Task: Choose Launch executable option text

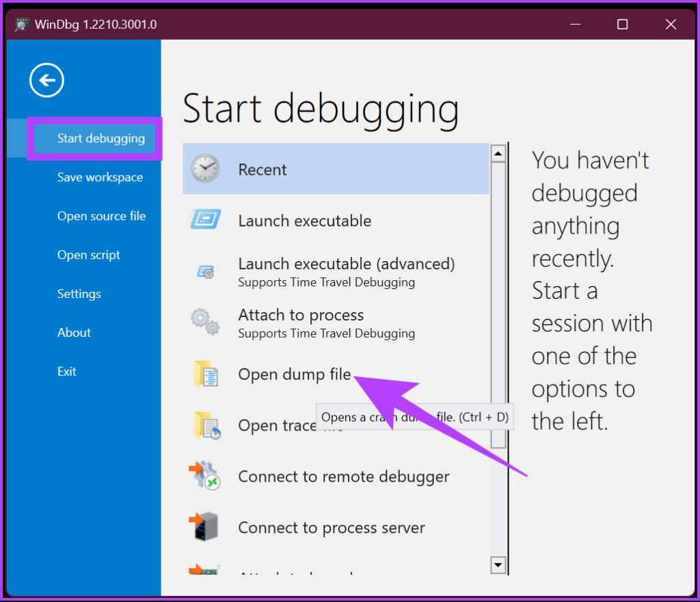Action: pos(304,221)
